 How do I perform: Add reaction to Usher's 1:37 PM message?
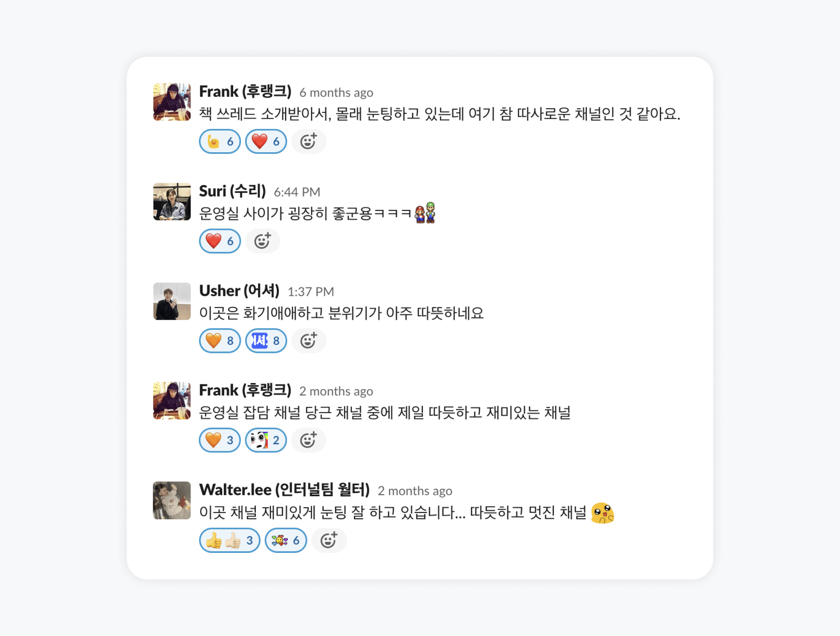pyautogui.click(x=309, y=341)
